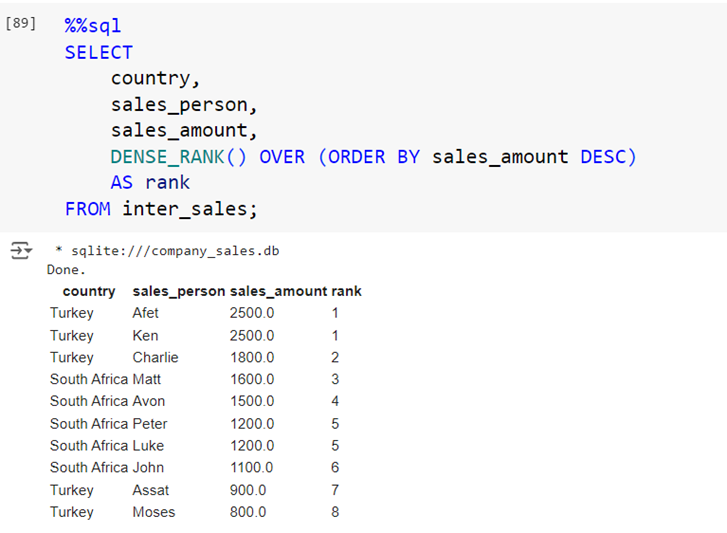Click the rank value 2 for Charlie
This screenshot has height=533, width=727.
tap(335, 357)
